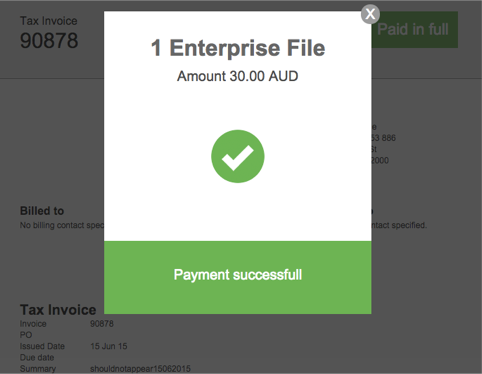Click the No billing contact specified text
This screenshot has height=374, width=482.
[x=62, y=225]
